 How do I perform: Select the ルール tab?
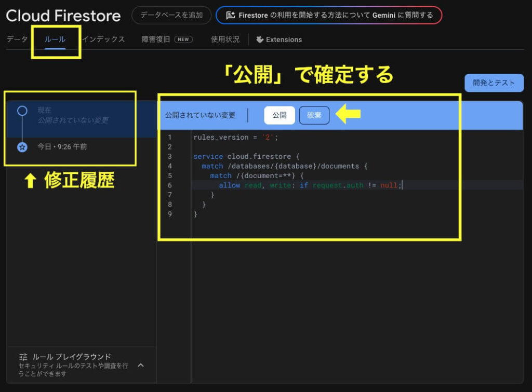click(55, 39)
